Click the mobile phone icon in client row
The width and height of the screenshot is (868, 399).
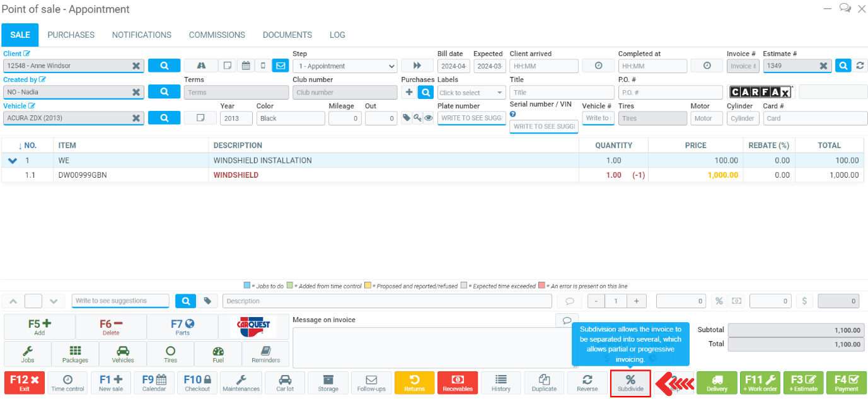pyautogui.click(x=263, y=66)
